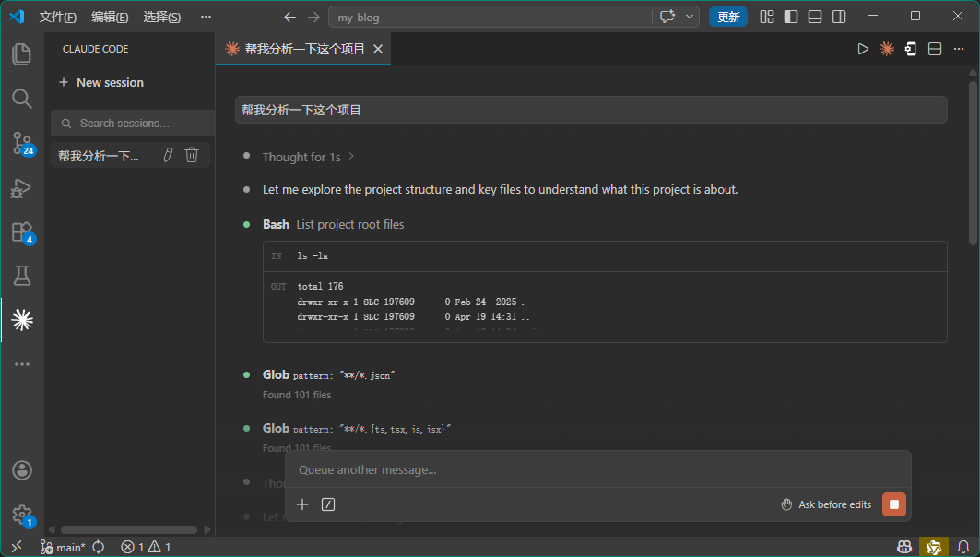The height and width of the screenshot is (557, 980).
Task: Open the 选择 menu
Action: 162,17
